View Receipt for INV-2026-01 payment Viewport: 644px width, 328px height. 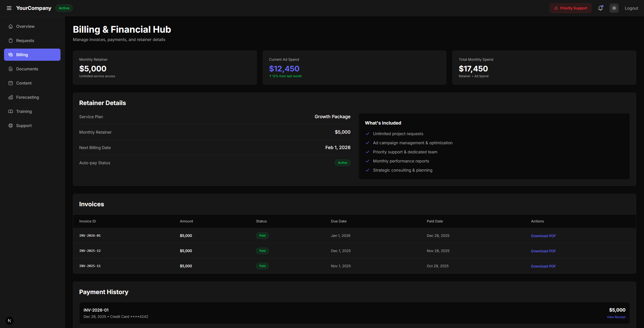(616, 317)
